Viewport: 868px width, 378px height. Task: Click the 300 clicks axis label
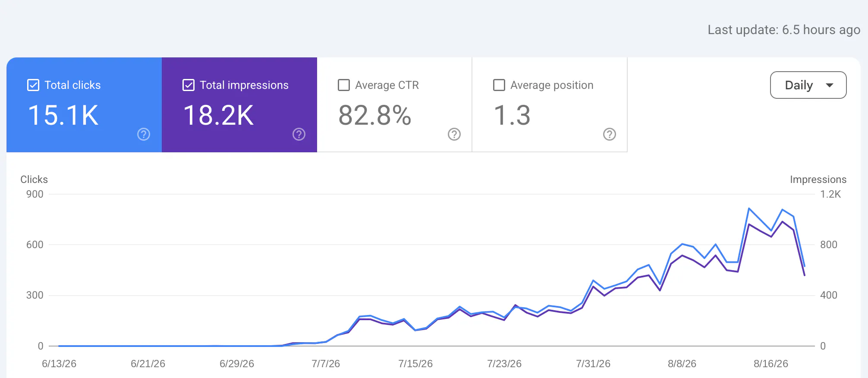click(x=35, y=295)
